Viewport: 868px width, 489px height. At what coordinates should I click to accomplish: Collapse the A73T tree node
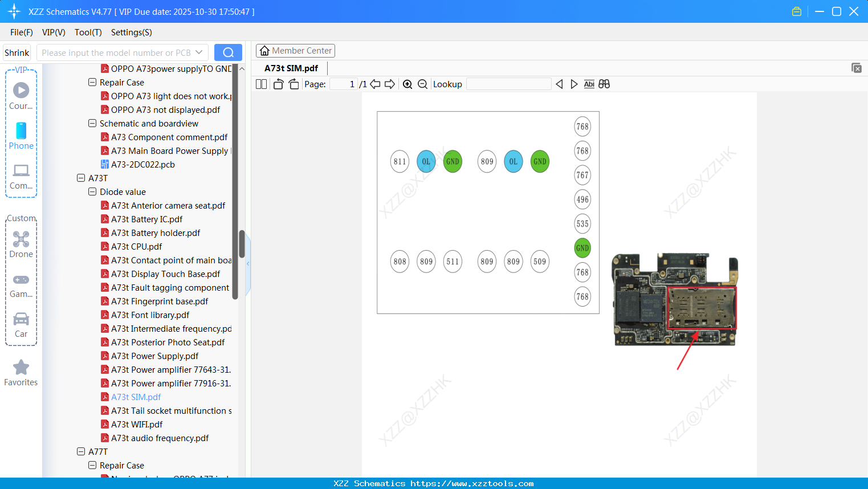click(81, 178)
